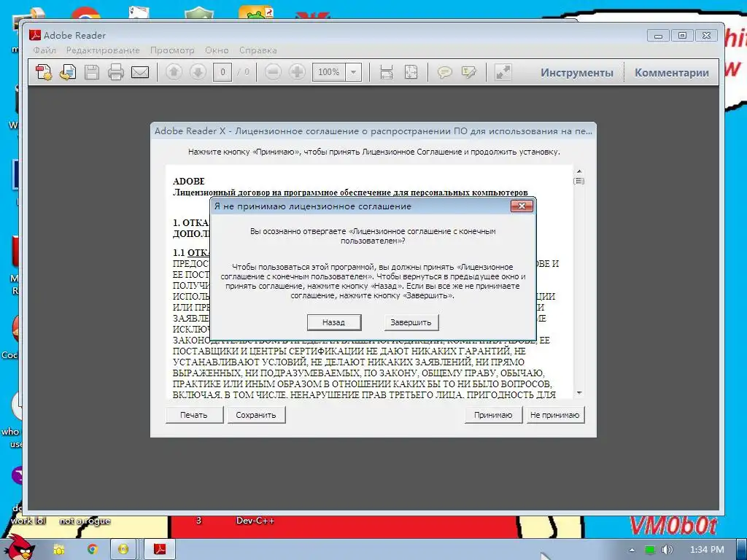Viewport: 747px width, 560px height.
Task: Click the Adobe Reader taskbar button
Action: click(x=160, y=550)
